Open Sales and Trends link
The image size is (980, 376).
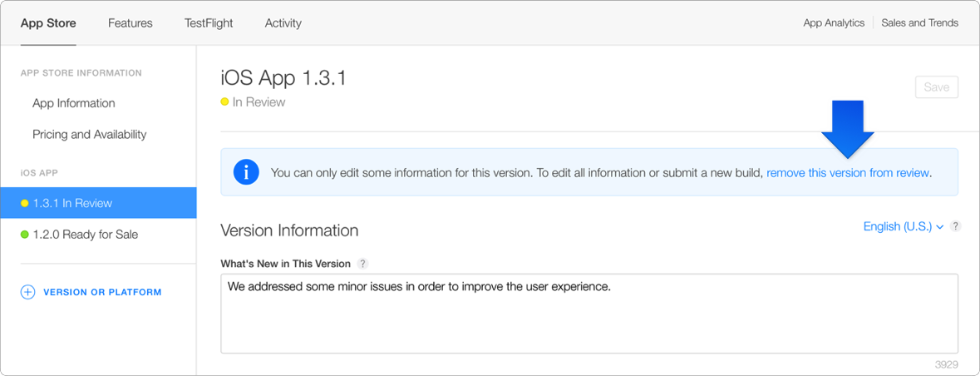[x=919, y=22]
